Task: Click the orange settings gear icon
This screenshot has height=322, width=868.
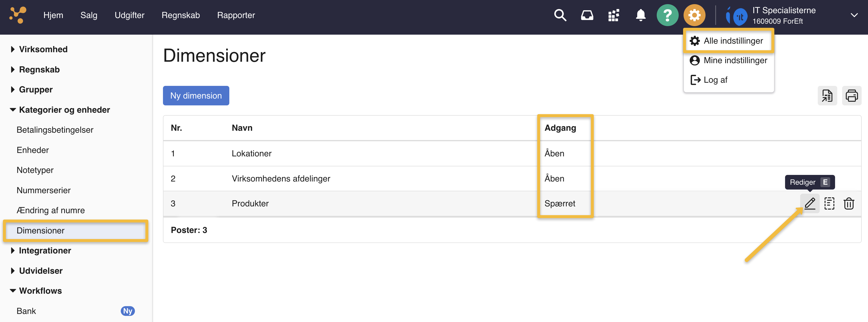Action: coord(694,15)
